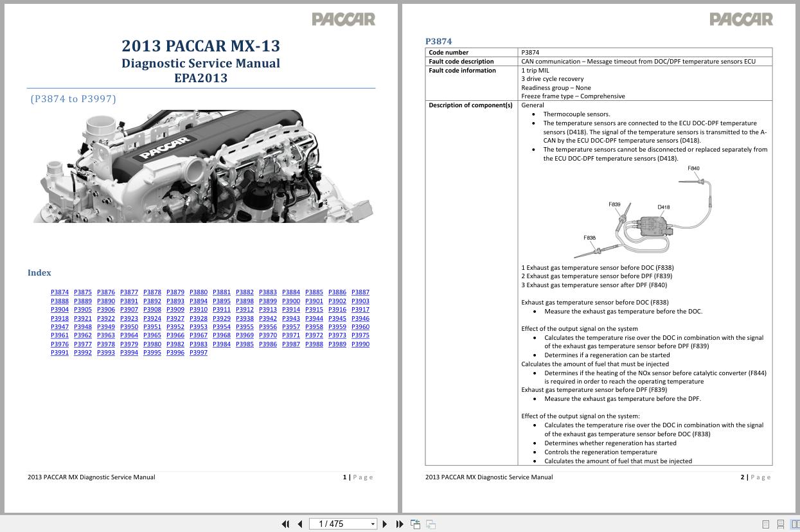This screenshot has width=800, height=532.
Task: Click the go to next view icon
Action: click(431, 524)
